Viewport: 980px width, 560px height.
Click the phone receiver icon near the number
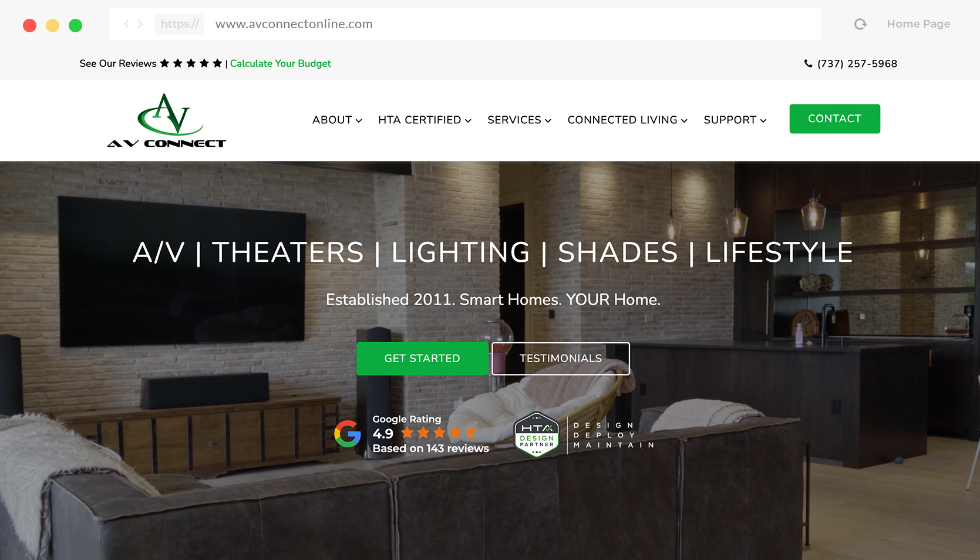point(808,63)
